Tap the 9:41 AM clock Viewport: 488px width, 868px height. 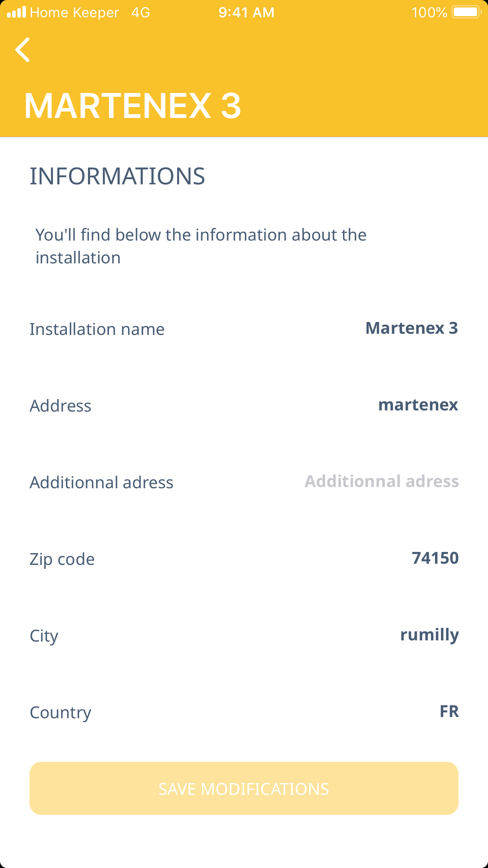click(x=246, y=13)
